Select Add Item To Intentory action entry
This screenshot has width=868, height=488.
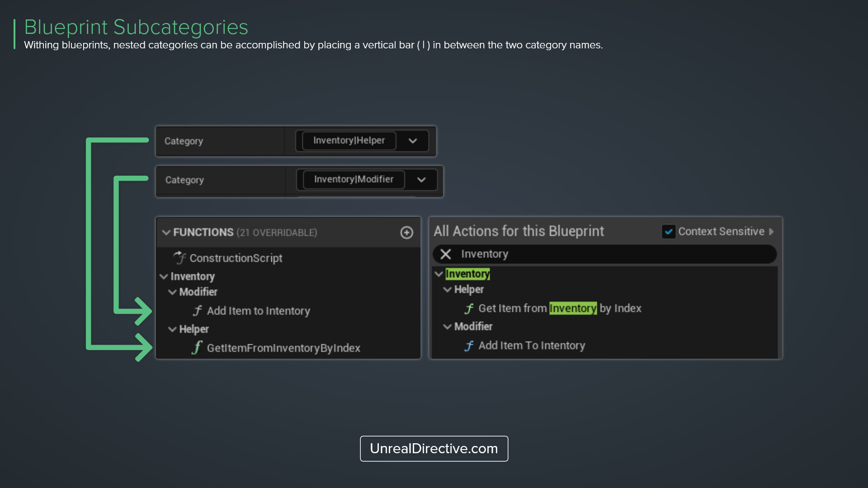click(x=532, y=346)
